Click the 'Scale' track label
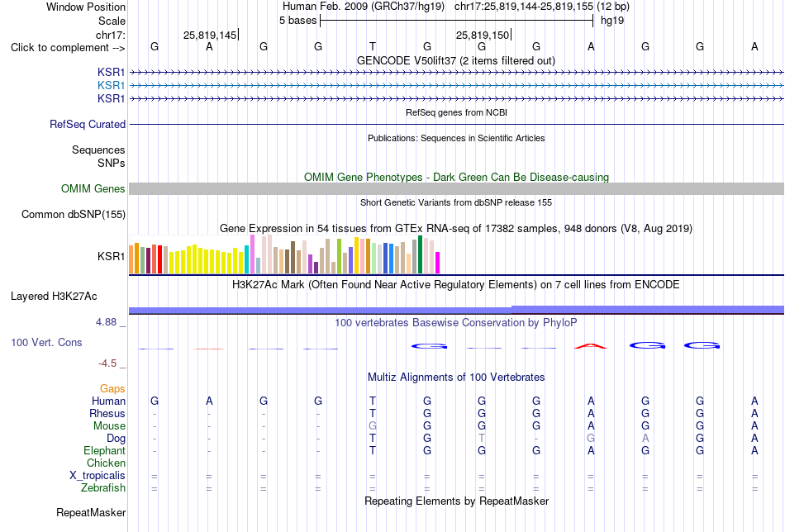This screenshot has width=785, height=532. (x=112, y=21)
